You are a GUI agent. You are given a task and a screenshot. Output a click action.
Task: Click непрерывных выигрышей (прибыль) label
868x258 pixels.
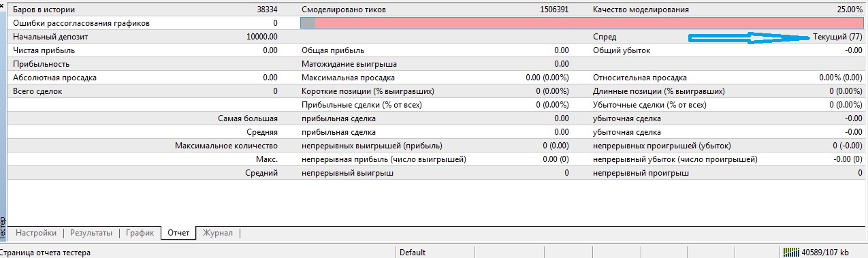[372, 146]
